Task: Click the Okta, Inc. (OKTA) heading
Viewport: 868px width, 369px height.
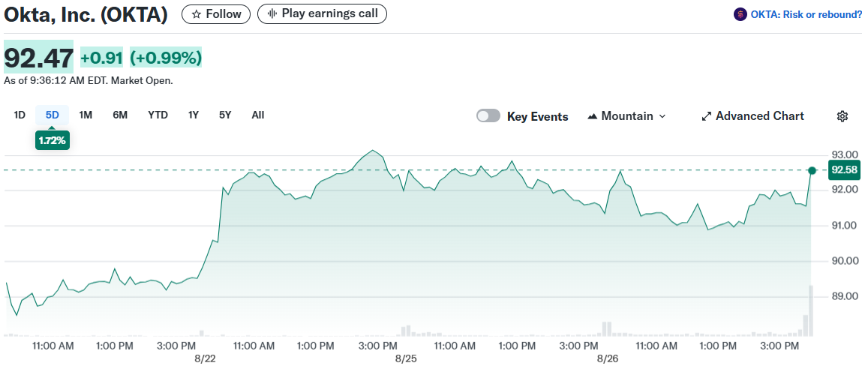Action: [86, 14]
